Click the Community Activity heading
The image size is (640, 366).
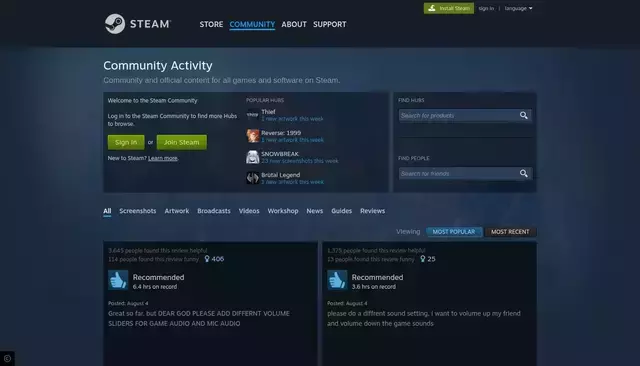158,65
